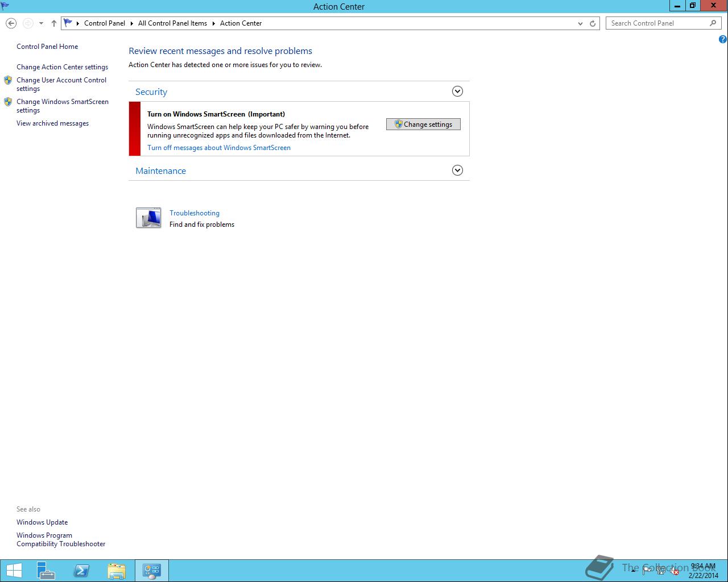Open the Troubleshooting link
Viewport: 728px width, 582px height.
pyautogui.click(x=195, y=213)
